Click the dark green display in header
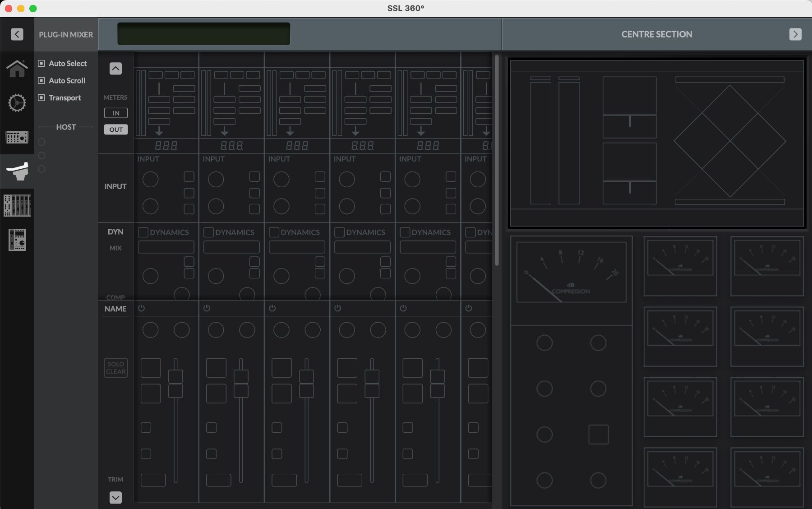The image size is (812, 509). pos(203,34)
